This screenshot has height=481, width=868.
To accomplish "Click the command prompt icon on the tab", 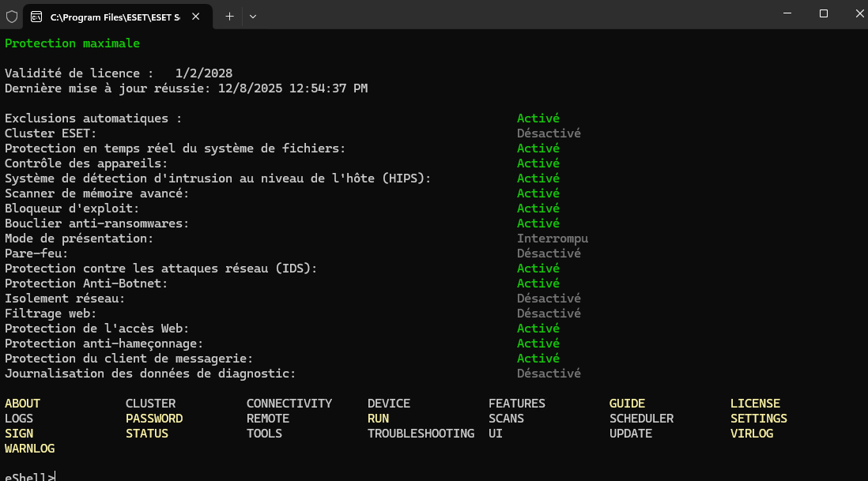I will (x=36, y=16).
